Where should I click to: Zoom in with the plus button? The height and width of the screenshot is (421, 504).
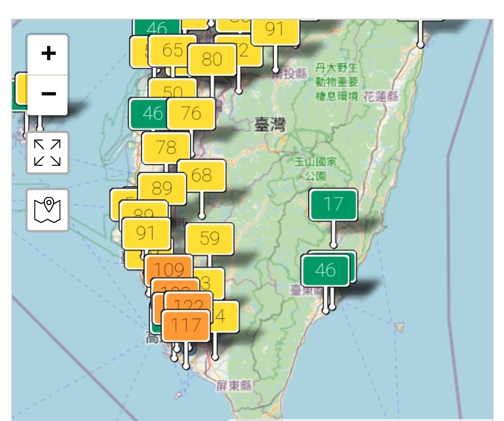point(48,54)
